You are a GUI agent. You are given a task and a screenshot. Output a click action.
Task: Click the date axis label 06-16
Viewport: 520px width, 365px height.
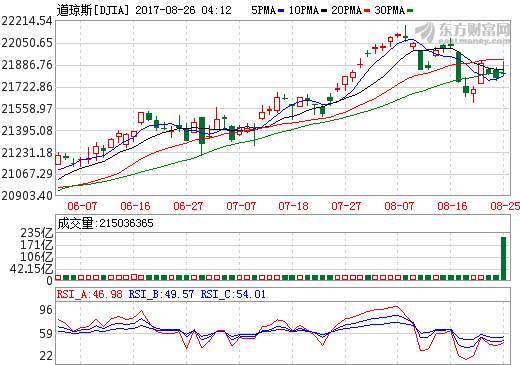click(135, 206)
